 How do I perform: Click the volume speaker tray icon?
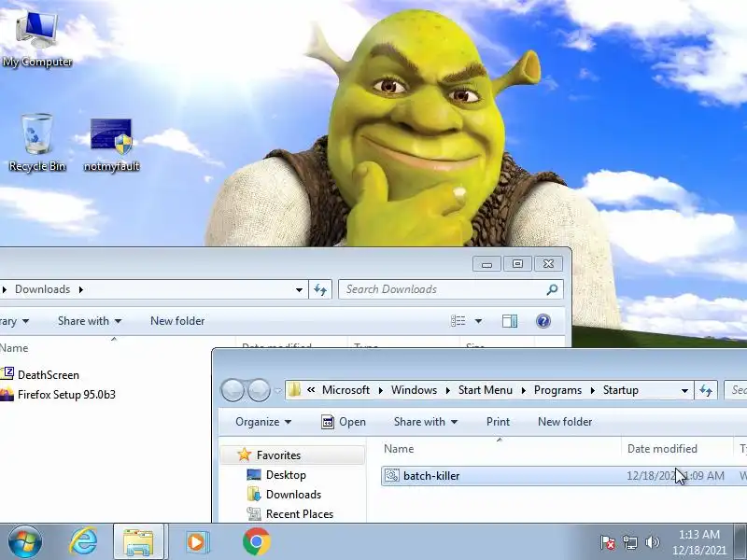click(652, 542)
